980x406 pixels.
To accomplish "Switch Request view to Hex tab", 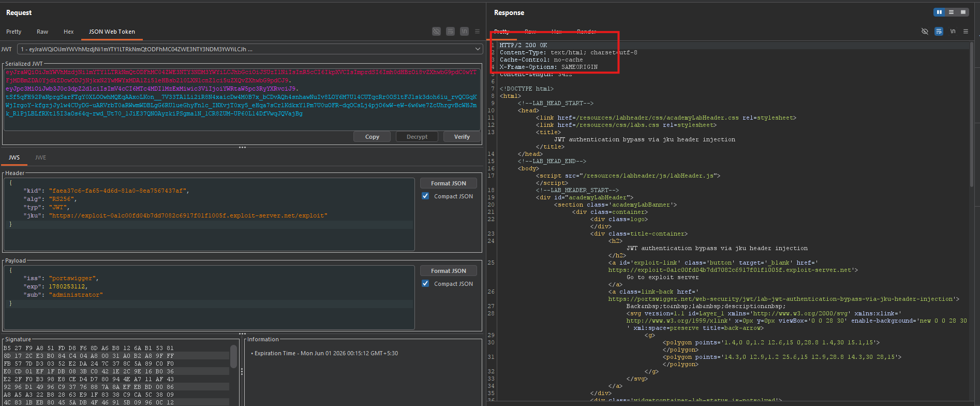I will point(68,32).
